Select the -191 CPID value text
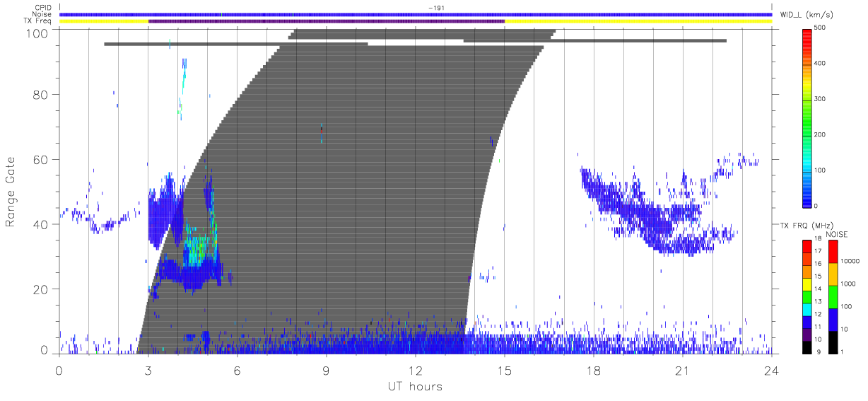Image resolution: width=868 pixels, height=401 pixels. pyautogui.click(x=435, y=8)
